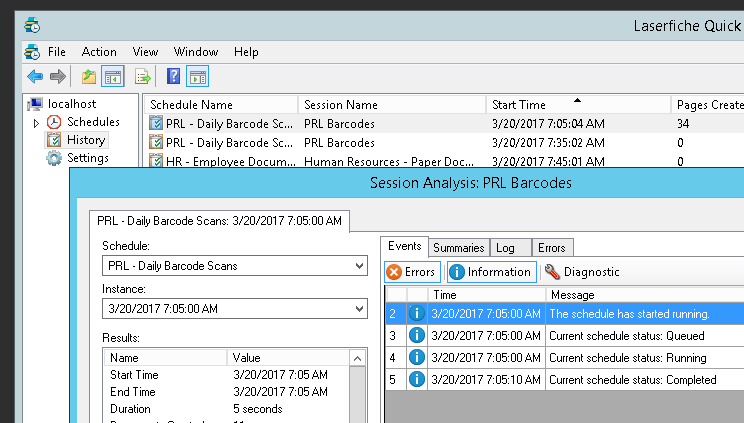This screenshot has height=423, width=744.
Task: Click the application icon in the title bar
Action: click(32, 25)
